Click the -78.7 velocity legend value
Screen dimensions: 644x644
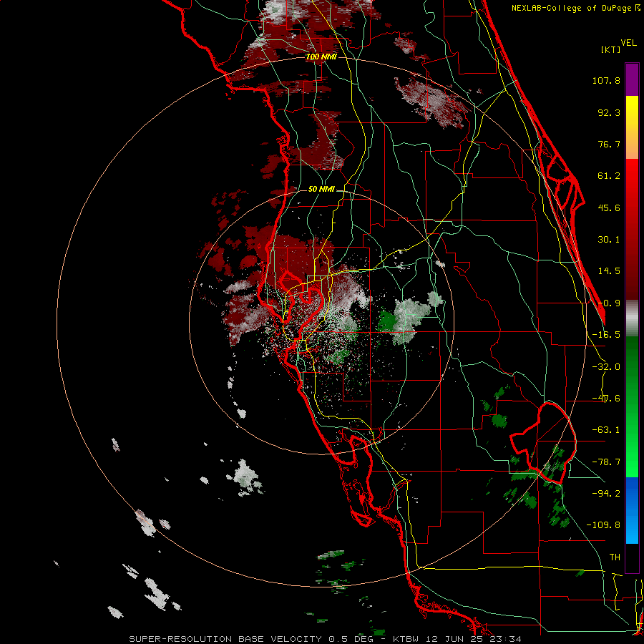point(606,462)
